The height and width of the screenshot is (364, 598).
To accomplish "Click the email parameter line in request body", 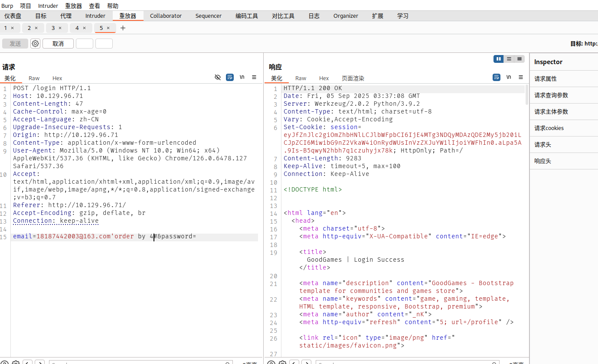I will pos(104,237).
